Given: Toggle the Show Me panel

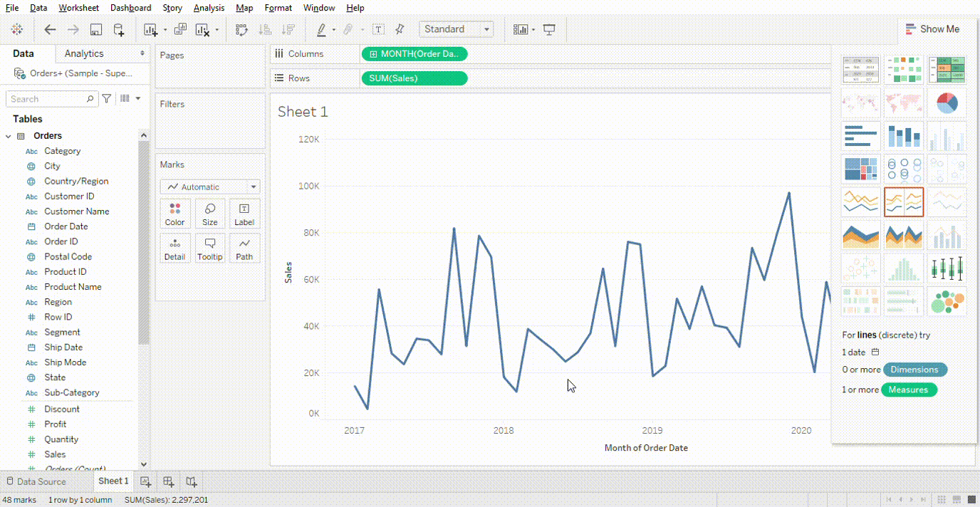Looking at the screenshot, I should point(932,29).
